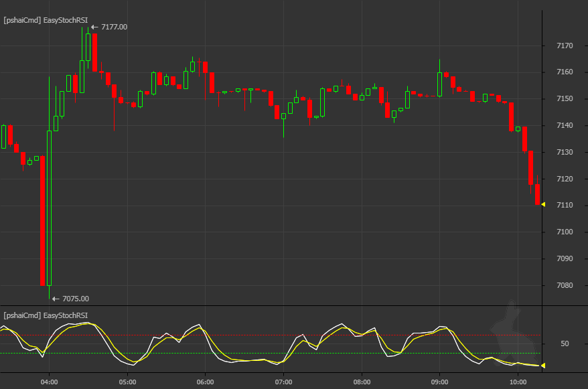Click the 7170 price axis label
The image size is (588, 389).
(x=565, y=46)
